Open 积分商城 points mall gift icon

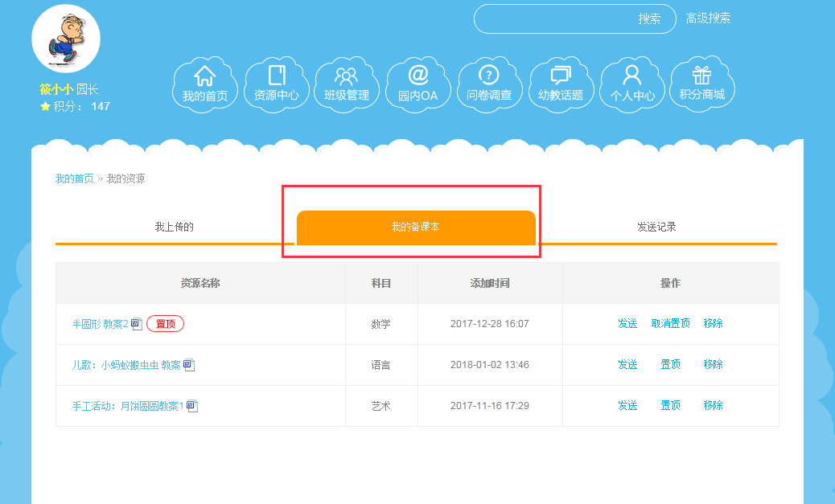click(701, 84)
